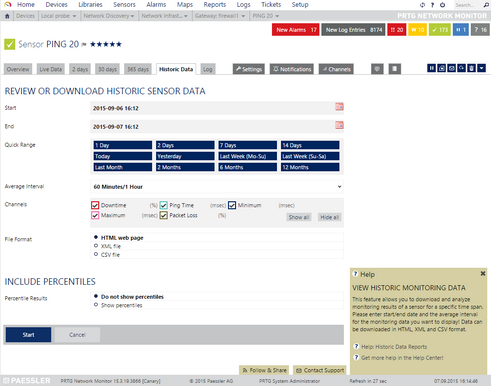Click the red New Alarms status box
491x386 pixels.
[296, 30]
